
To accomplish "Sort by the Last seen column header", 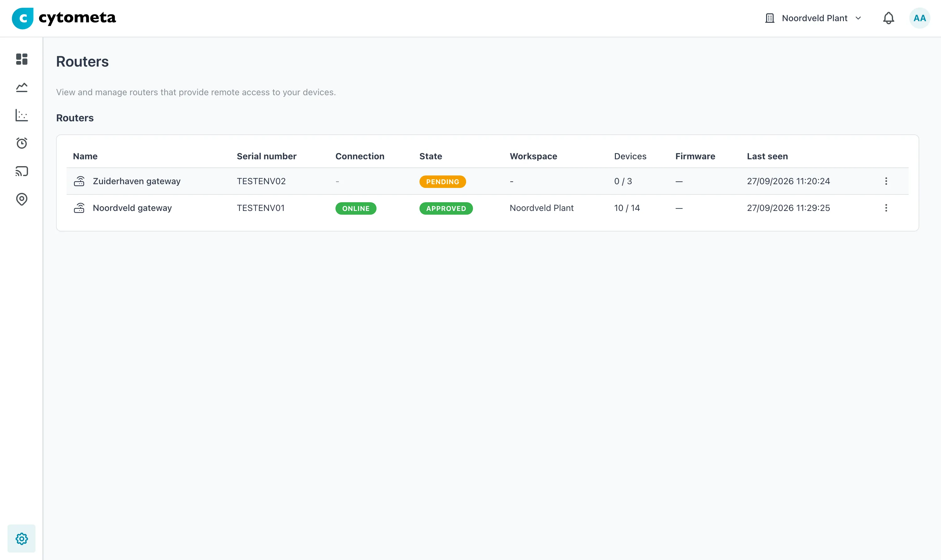I will [x=767, y=156].
